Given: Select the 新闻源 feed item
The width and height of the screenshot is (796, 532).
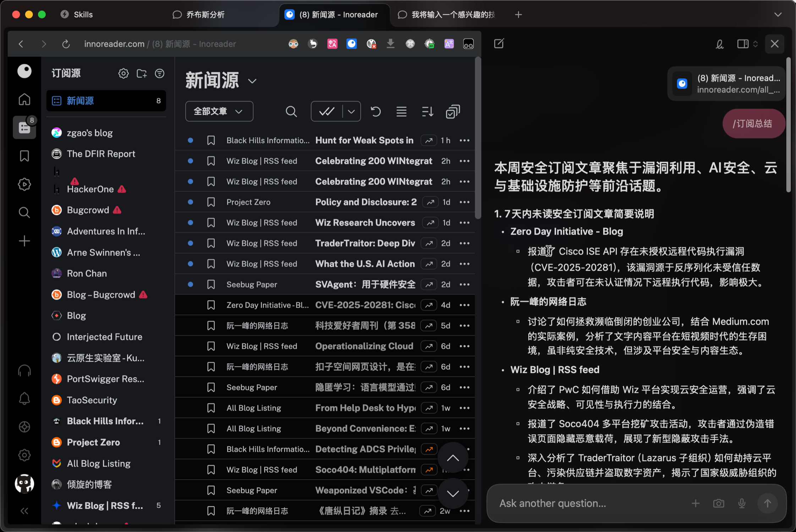Looking at the screenshot, I should point(106,101).
